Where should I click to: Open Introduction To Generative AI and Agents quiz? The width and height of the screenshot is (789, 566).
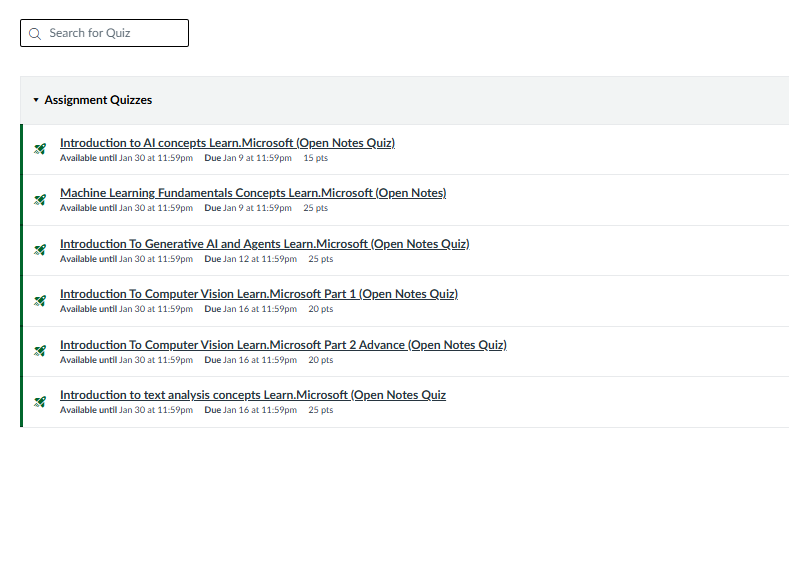click(264, 244)
